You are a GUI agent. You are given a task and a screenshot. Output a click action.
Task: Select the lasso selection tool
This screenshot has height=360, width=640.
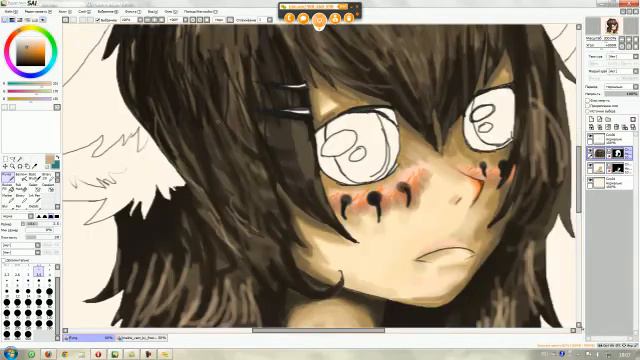click(x=13, y=159)
